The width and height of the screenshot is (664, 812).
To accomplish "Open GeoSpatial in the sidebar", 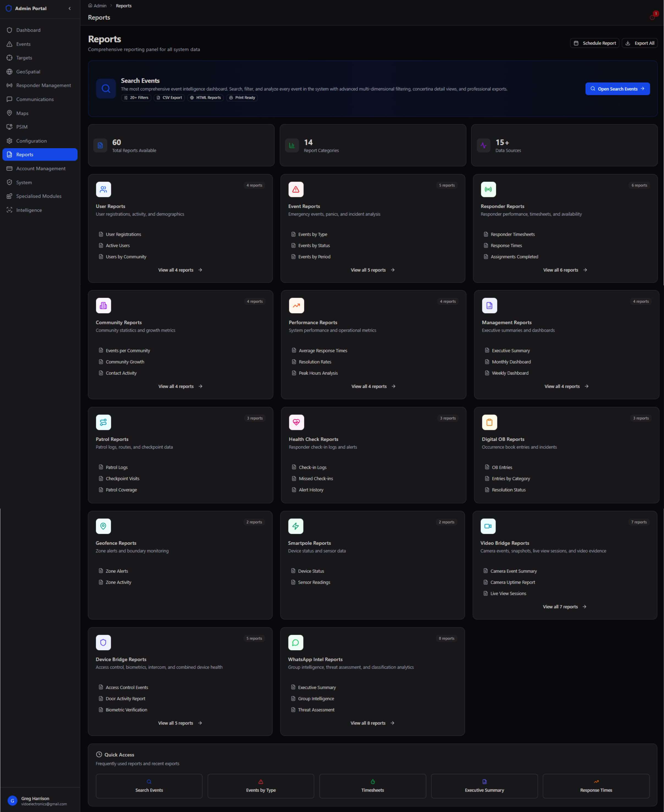I will coord(40,72).
